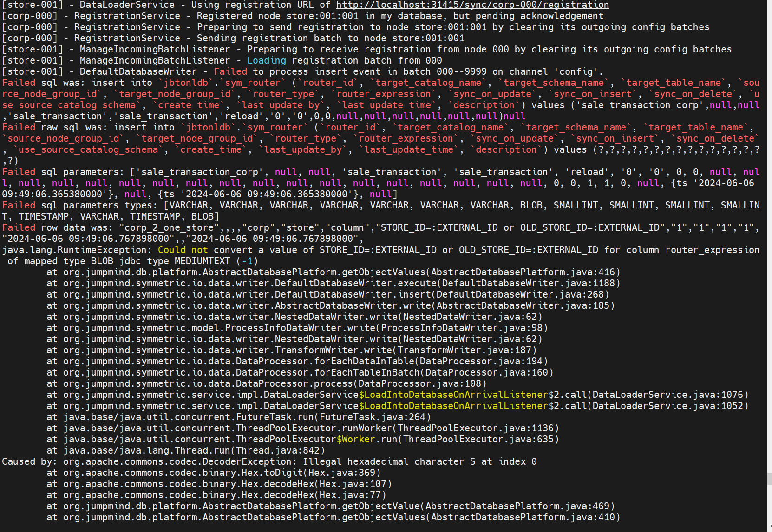Click the blue 'Loading' word
Screen dimensions: 772x532
click(x=266, y=61)
